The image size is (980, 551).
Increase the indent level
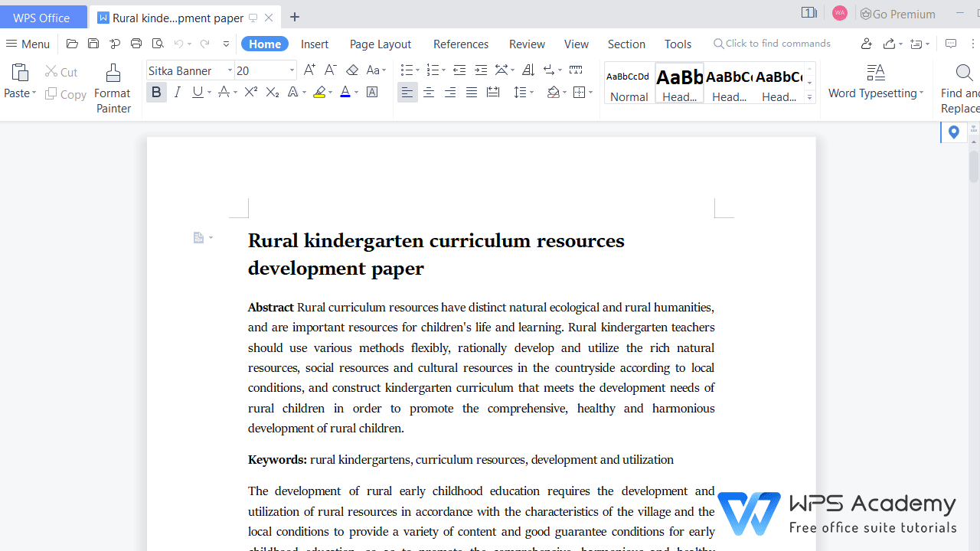[481, 70]
